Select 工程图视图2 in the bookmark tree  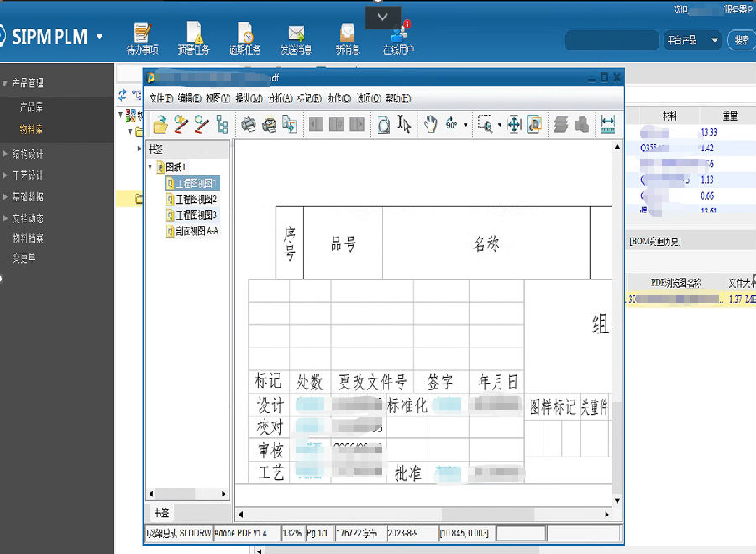[x=196, y=199]
